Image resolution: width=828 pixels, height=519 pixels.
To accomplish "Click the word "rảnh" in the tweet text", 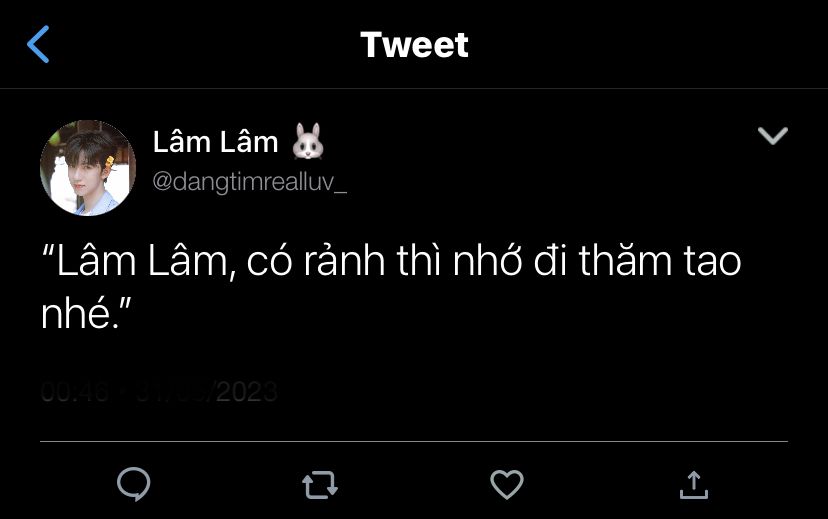I will point(344,260).
